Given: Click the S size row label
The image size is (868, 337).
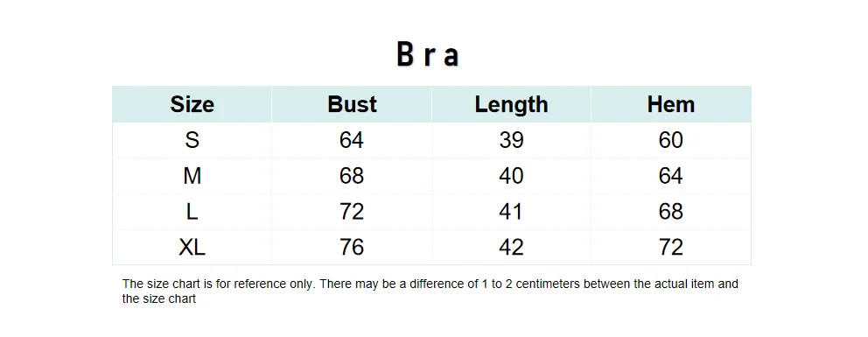Looking at the screenshot, I should 192,140.
